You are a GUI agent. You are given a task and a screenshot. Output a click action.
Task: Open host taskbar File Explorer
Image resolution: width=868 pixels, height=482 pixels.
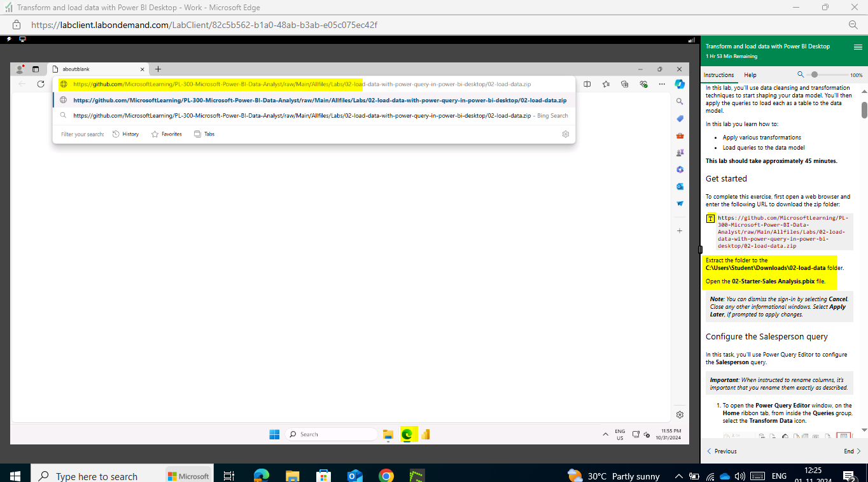(x=292, y=476)
